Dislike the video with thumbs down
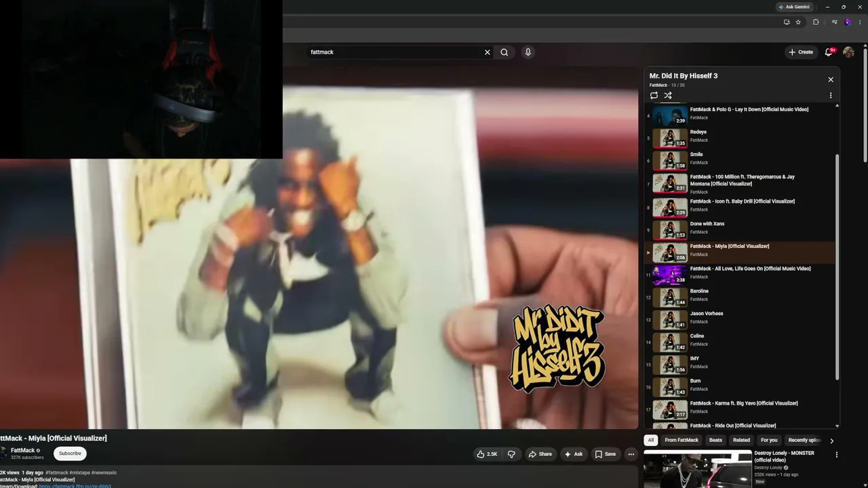Image resolution: width=868 pixels, height=488 pixels. [x=512, y=454]
